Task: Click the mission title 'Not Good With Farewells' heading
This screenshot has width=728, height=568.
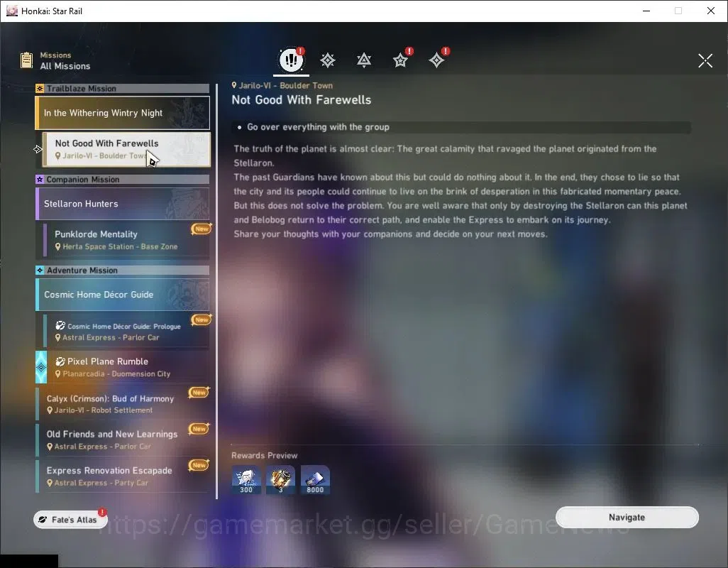Action: point(302,100)
